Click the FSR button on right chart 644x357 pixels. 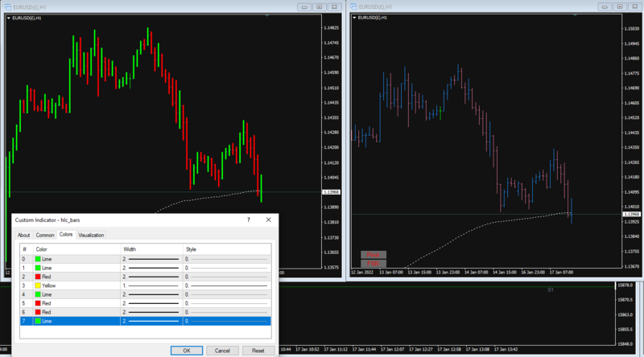(x=373, y=264)
